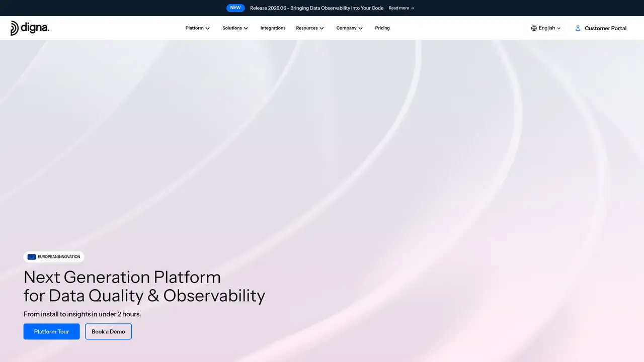Click the globe language icon

point(534,28)
